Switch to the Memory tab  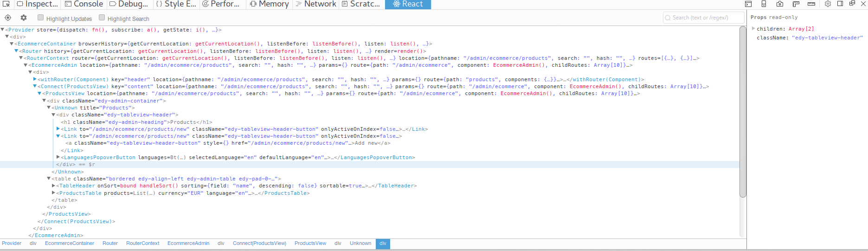coord(269,4)
